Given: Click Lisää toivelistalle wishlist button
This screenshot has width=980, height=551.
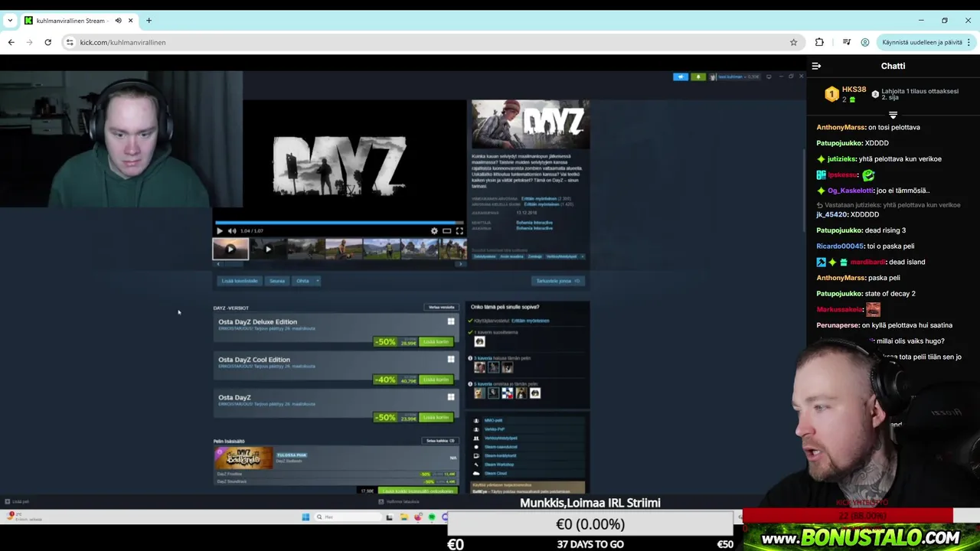Looking at the screenshot, I should coord(240,281).
